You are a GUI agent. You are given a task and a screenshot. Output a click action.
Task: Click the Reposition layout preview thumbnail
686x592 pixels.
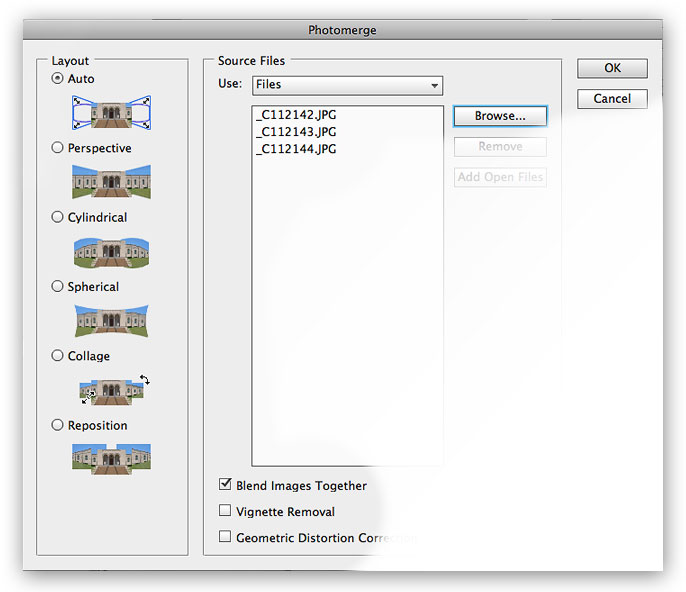(x=111, y=458)
